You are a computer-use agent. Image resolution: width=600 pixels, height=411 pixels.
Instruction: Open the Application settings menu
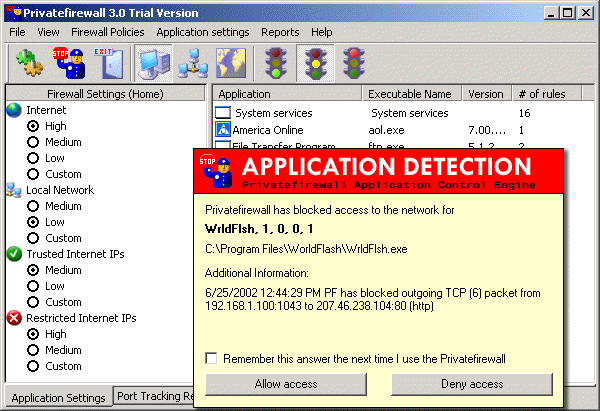tap(203, 32)
